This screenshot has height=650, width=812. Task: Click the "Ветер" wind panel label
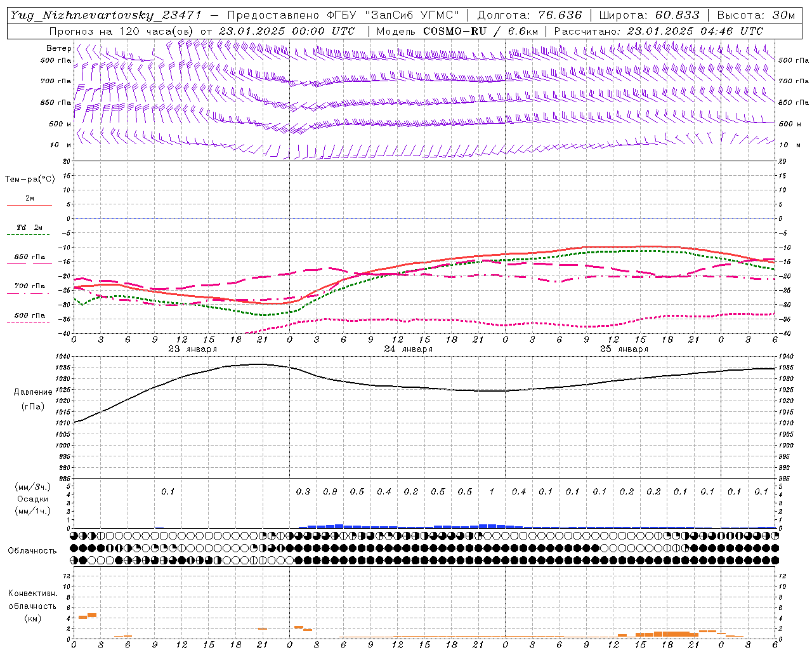click(58, 48)
